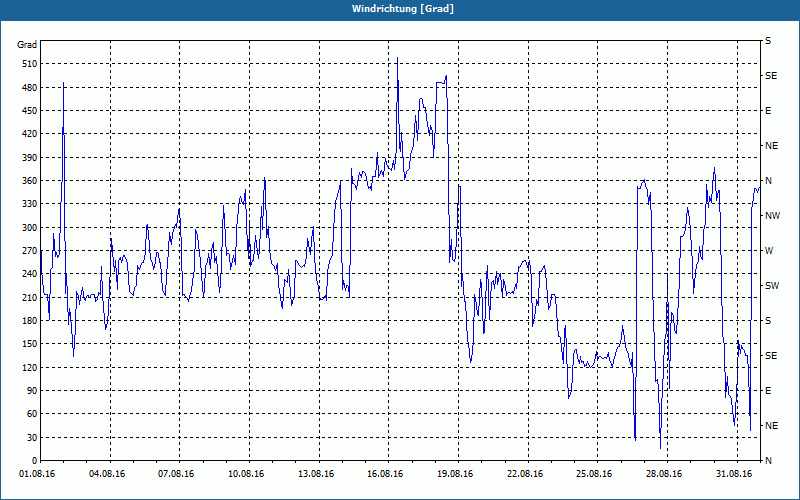The image size is (800, 500).
Task: Click the y-axis value 90
Action: (32, 391)
